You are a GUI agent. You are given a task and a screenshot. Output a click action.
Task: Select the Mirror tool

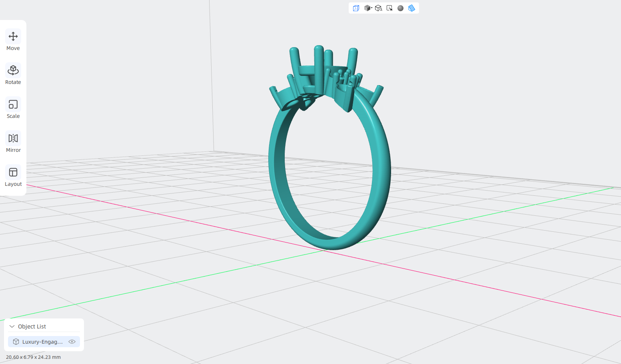click(13, 143)
